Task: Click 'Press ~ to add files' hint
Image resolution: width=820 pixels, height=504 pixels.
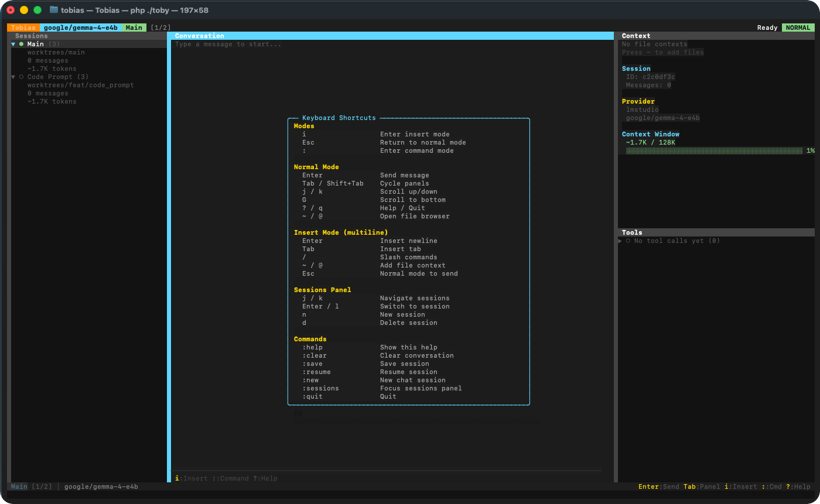Action: click(663, 52)
